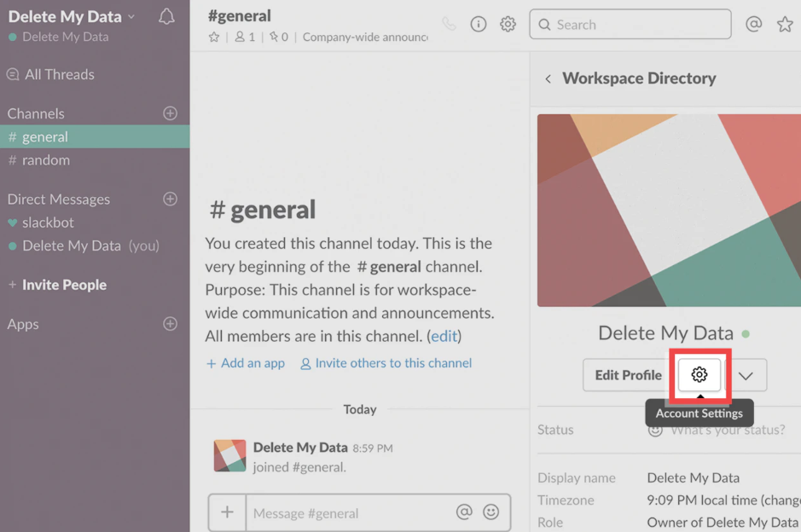Open the Direct Messages section header
801x532 pixels.
click(58, 199)
